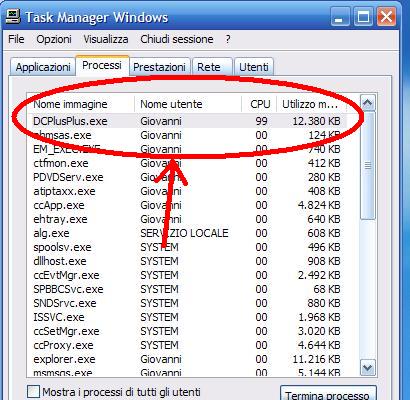Click the Task Manager title bar icon
Image resolution: width=410 pixels, height=400 pixels.
click(13, 16)
